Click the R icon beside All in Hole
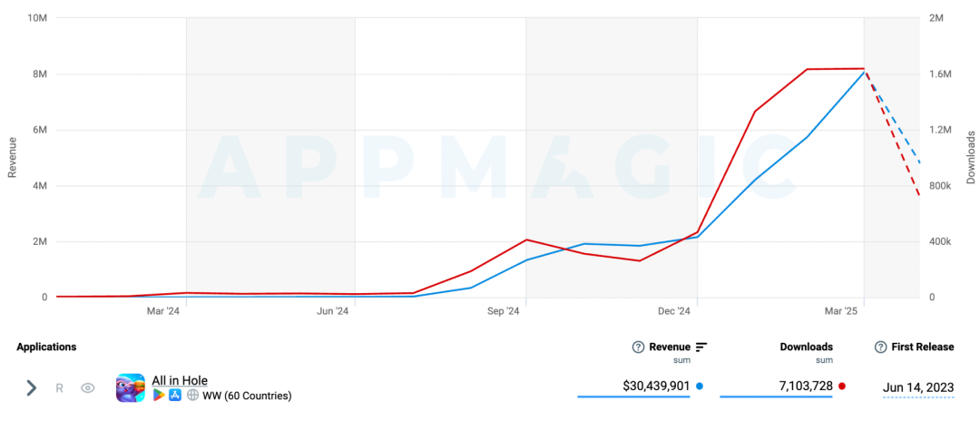The image size is (980, 421). [60, 388]
